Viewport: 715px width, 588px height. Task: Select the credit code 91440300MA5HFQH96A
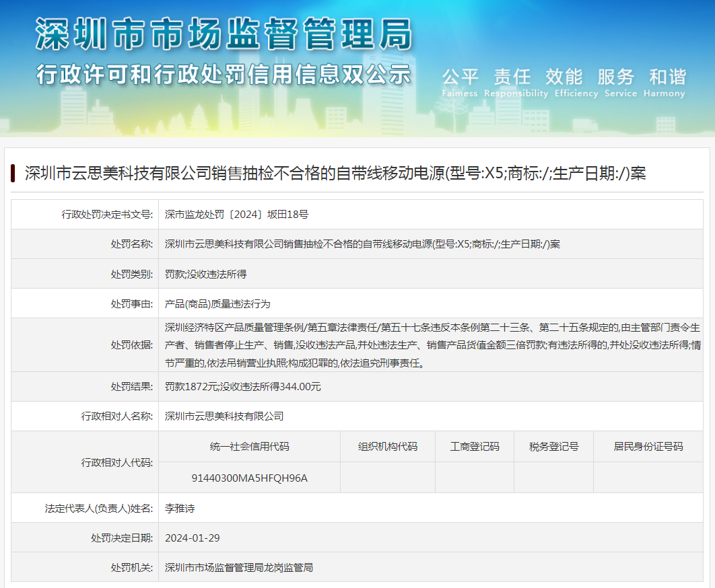click(x=249, y=478)
